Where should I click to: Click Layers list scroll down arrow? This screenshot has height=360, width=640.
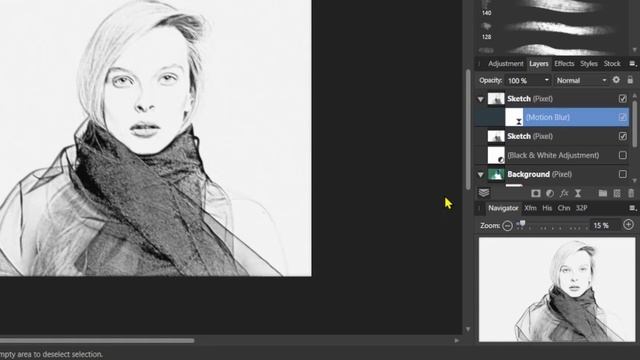(635, 180)
